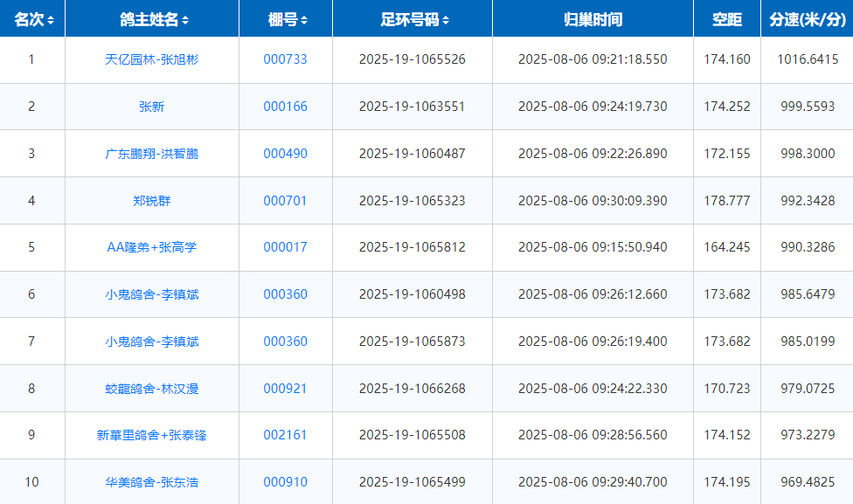
Task: Click the 归巢时间 column header
Action: 593,19
